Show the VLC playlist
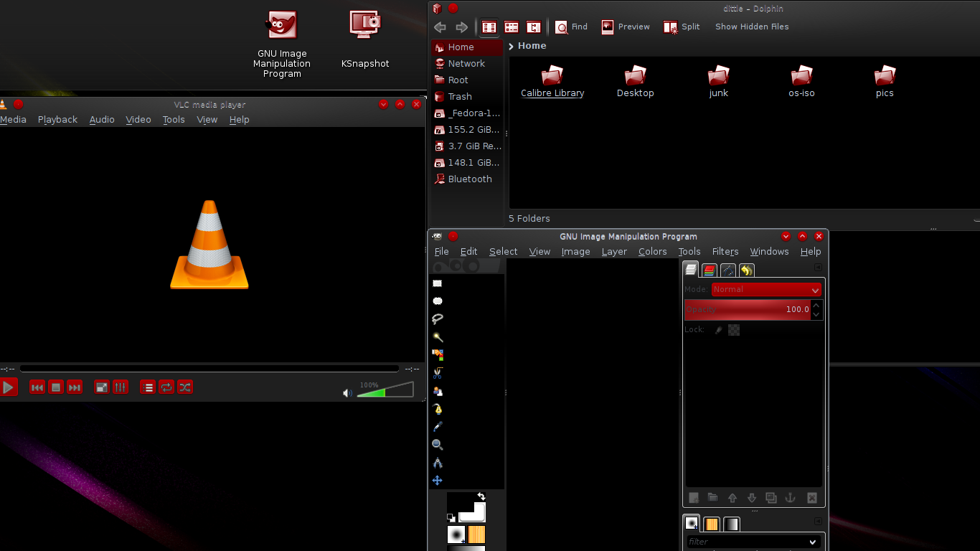The image size is (980, 551). 148,387
